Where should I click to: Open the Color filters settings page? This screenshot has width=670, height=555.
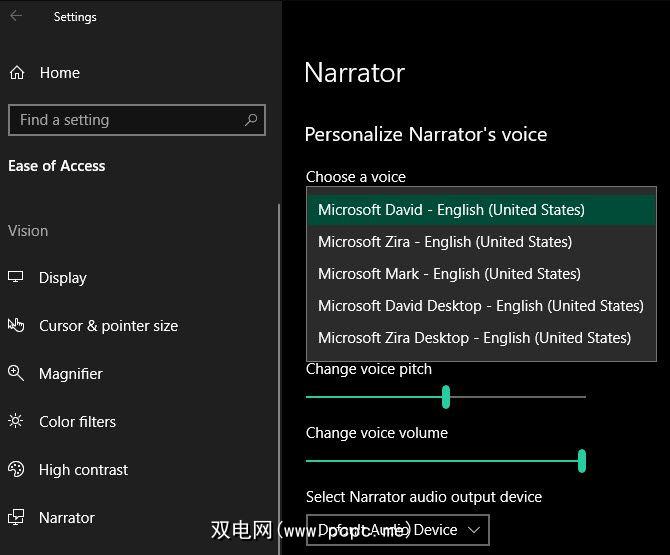pos(77,422)
